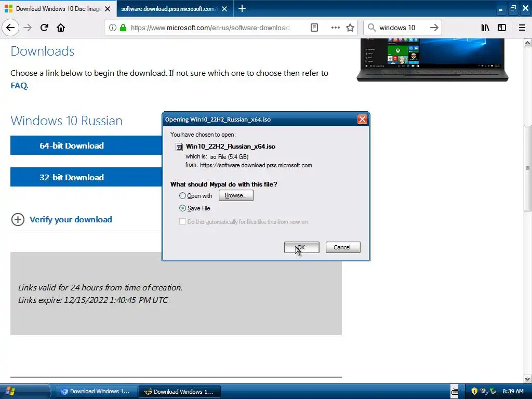Click the Windows 10 laptop image
This screenshot has width=532, height=399.
click(432, 60)
